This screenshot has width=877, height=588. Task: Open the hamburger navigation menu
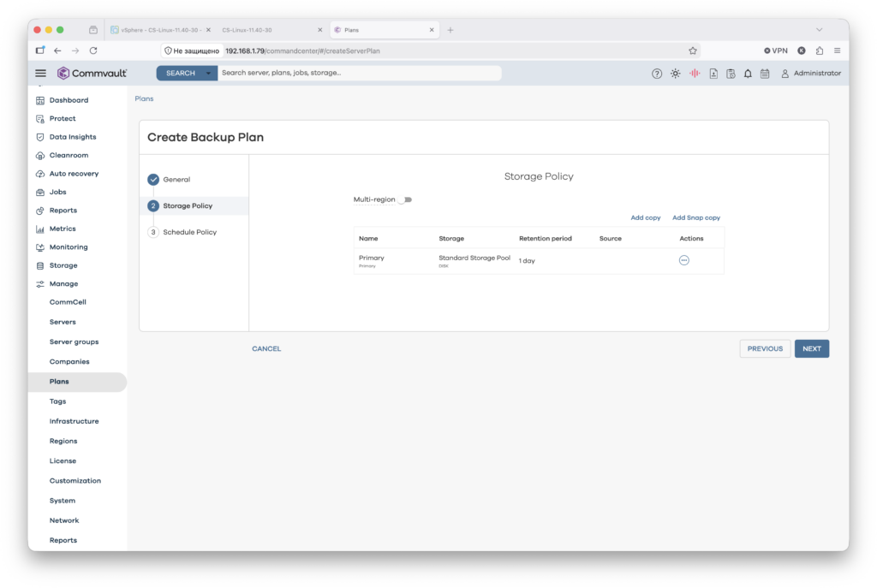coord(41,74)
